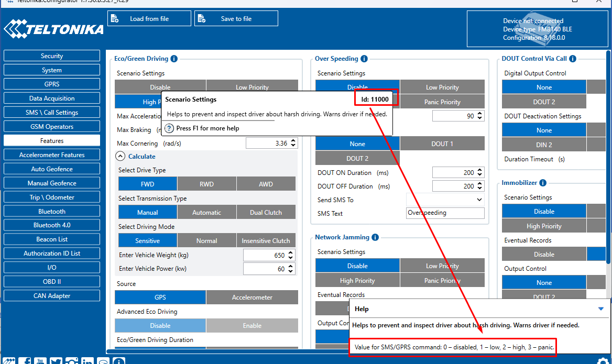Viewport: 612px width, 364px height.
Task: Open the Facebook icon in the footer
Action: [x=25, y=361]
